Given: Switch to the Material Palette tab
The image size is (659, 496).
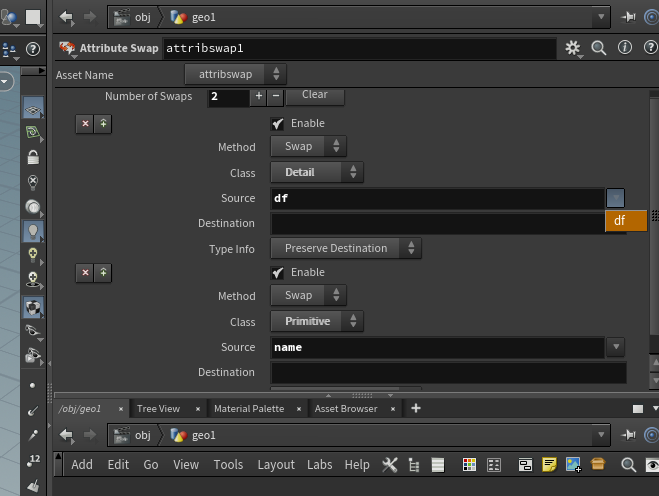Looking at the screenshot, I should (x=249, y=409).
